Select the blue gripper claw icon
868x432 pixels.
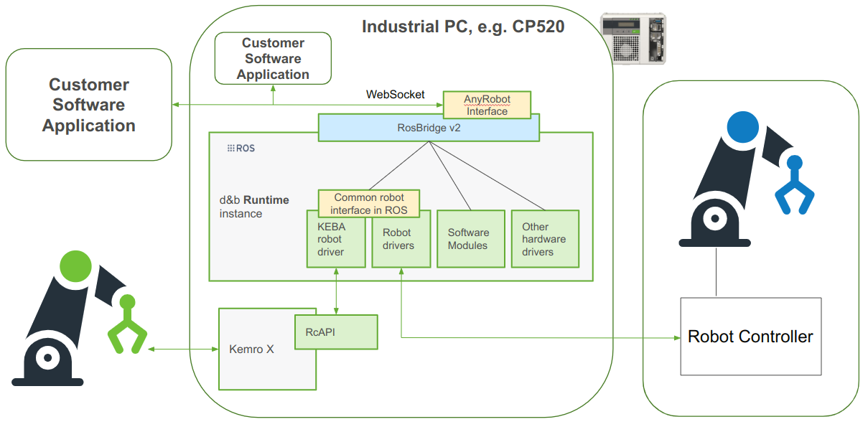pos(794,184)
